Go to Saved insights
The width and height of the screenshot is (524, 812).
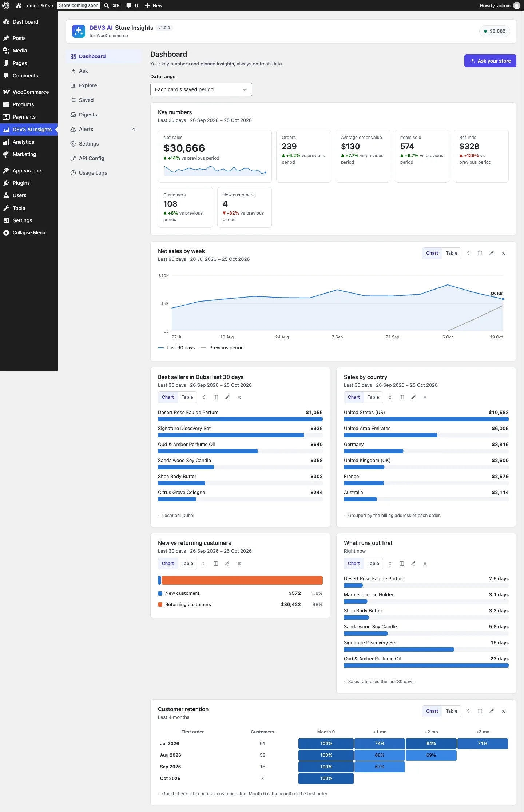pos(104,100)
